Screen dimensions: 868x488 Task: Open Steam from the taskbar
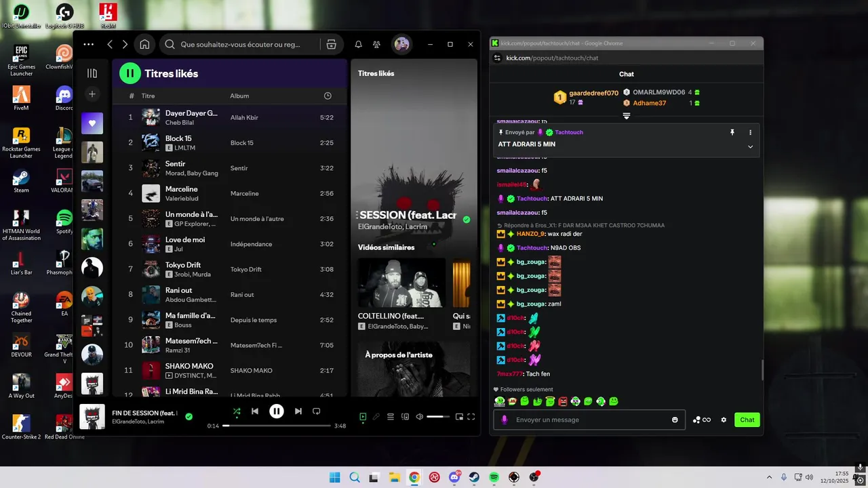474,477
